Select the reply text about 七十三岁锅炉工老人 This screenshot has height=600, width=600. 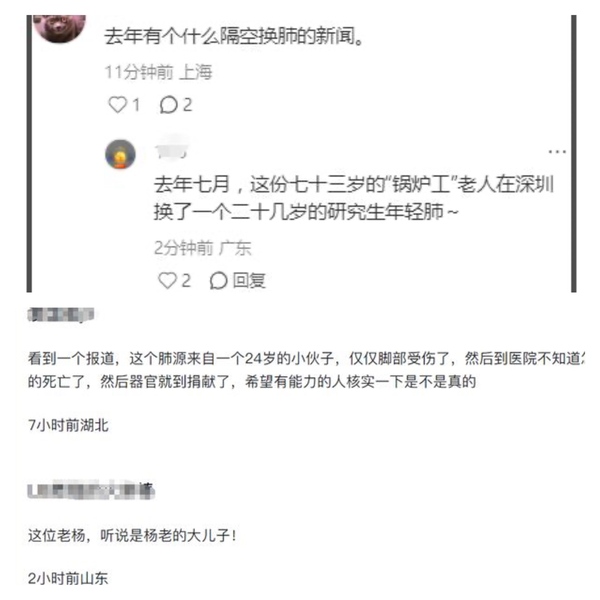tap(354, 198)
